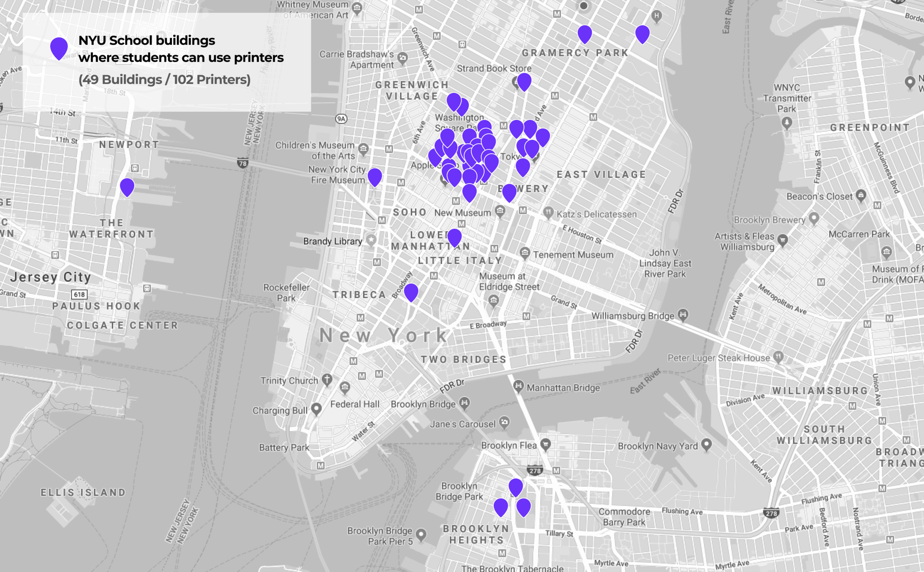Screen dimensions: 924x572
Task: Click the Whitney Museum marker icon
Action: click(357, 7)
